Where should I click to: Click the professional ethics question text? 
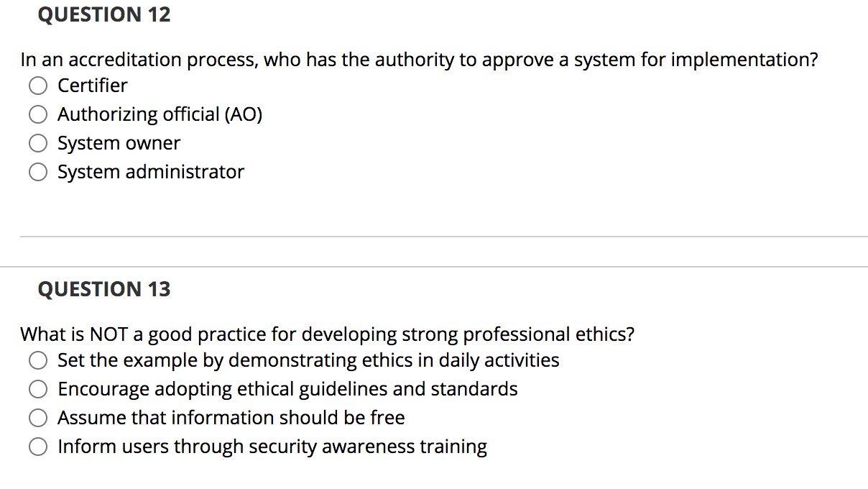tap(328, 334)
